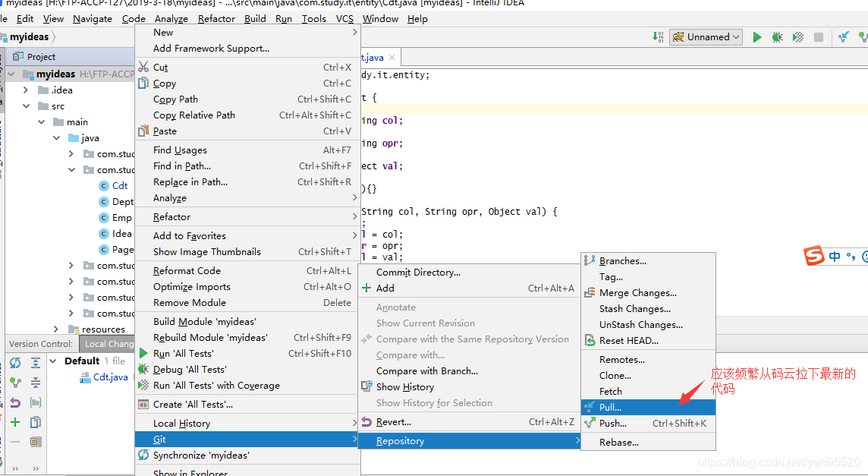Collapse the myideas project root node
The image size is (868, 476).
click(11, 74)
